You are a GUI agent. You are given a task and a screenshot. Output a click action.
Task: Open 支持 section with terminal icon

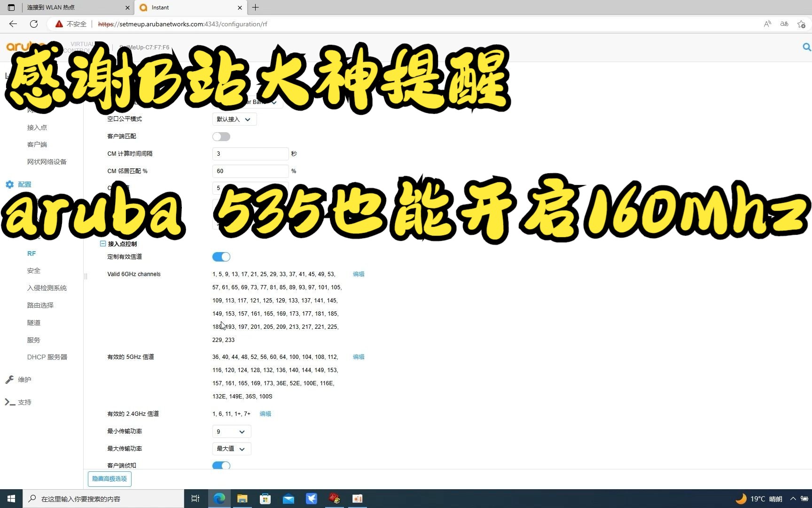(x=19, y=402)
